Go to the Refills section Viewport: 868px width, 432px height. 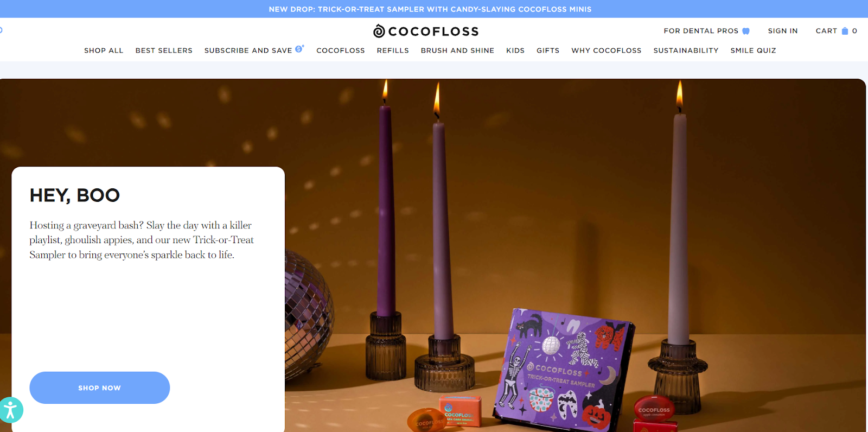point(393,50)
